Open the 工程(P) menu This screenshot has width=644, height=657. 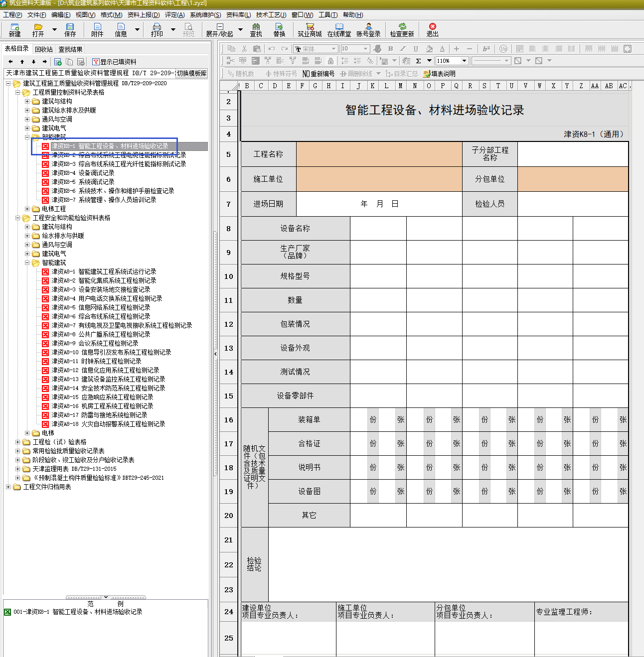click(x=12, y=15)
